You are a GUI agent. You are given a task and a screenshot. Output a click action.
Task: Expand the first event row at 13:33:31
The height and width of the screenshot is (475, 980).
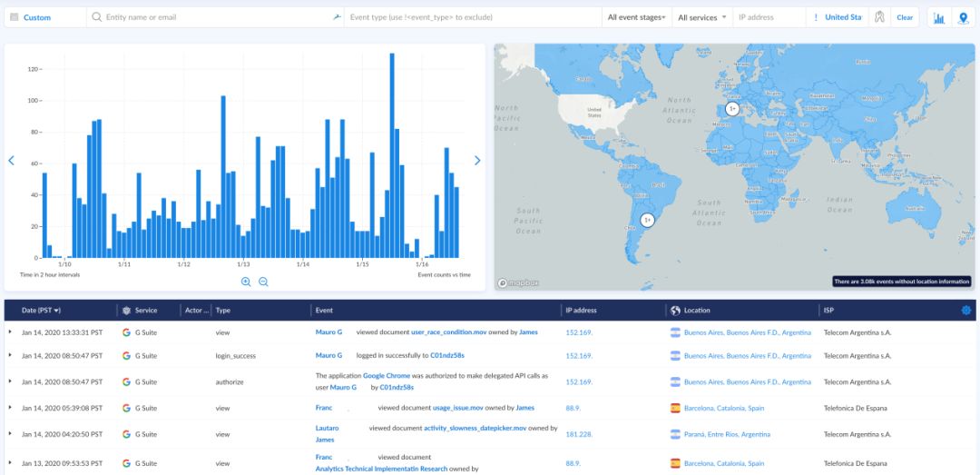(x=11, y=332)
